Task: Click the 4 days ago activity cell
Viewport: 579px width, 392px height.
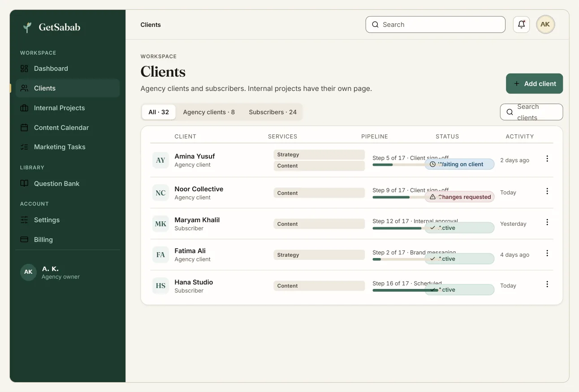Action: pos(514,255)
